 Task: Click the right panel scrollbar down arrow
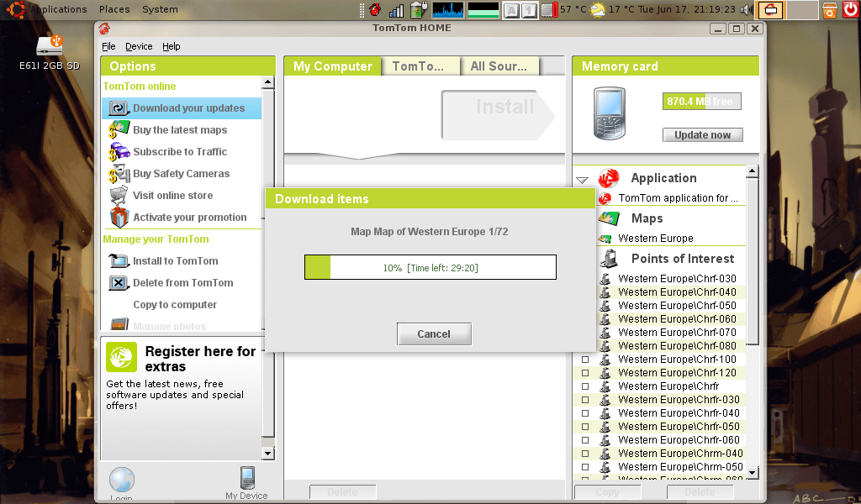click(x=753, y=473)
